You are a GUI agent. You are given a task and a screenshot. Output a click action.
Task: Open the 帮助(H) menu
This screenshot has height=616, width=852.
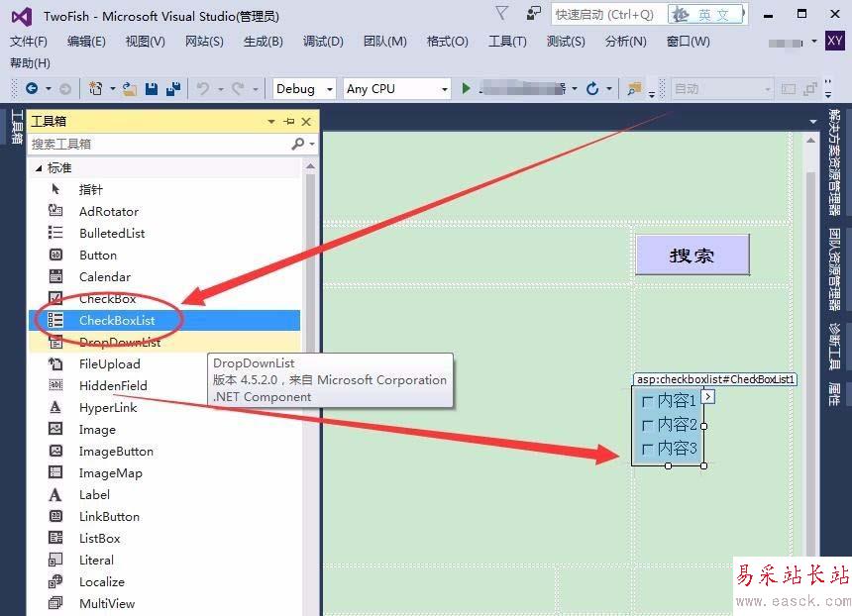[30, 63]
